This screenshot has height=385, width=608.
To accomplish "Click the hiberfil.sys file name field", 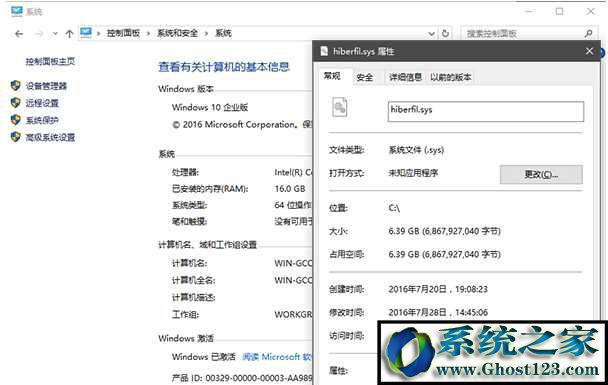I will pyautogui.click(x=485, y=111).
